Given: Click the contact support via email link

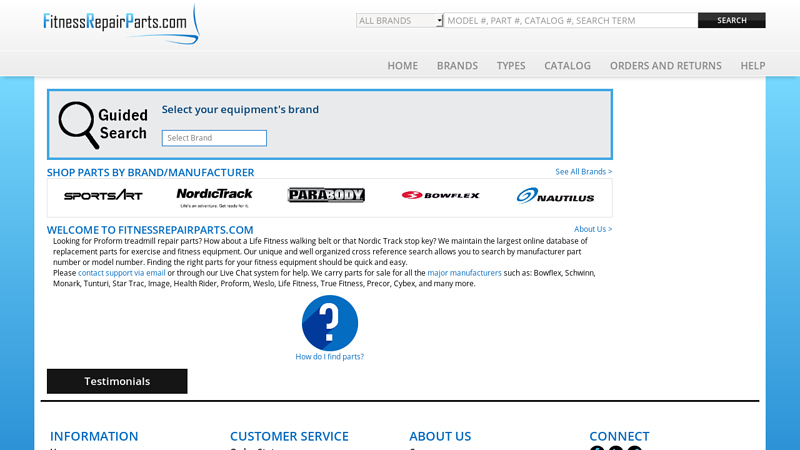Looking at the screenshot, I should (121, 273).
